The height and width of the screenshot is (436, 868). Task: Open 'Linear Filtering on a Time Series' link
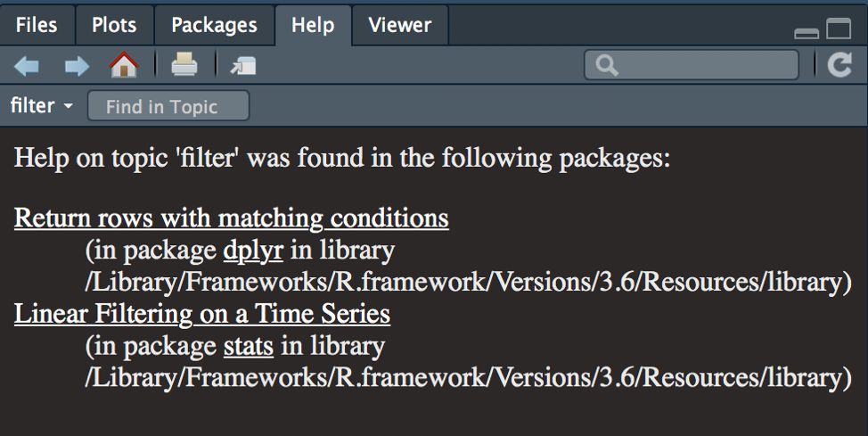(x=201, y=314)
